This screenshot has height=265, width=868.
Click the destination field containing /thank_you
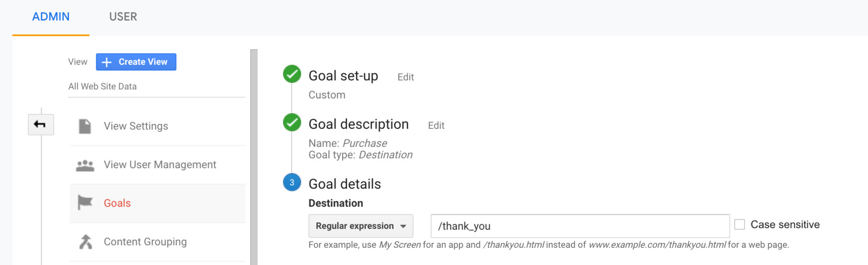580,226
